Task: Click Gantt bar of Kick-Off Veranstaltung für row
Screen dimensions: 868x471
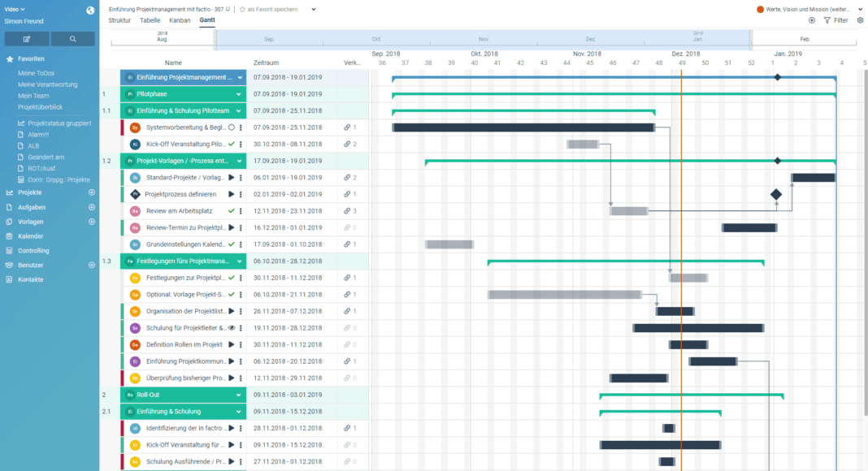Action: point(661,445)
